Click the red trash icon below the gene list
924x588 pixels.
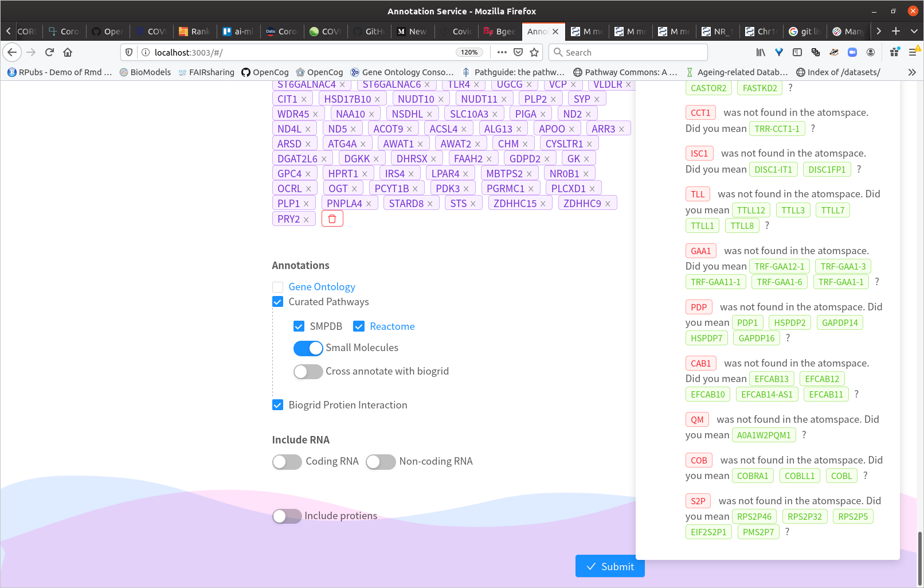[332, 218]
